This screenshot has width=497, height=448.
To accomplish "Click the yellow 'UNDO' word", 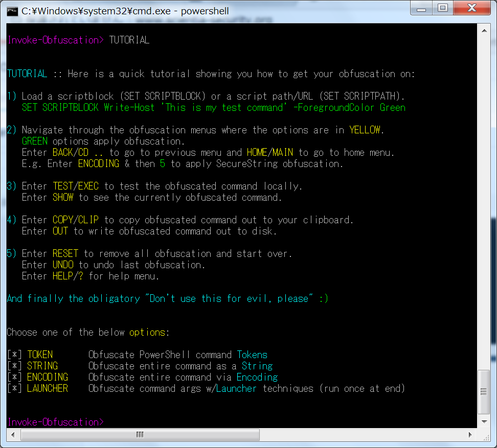I will coord(63,265).
